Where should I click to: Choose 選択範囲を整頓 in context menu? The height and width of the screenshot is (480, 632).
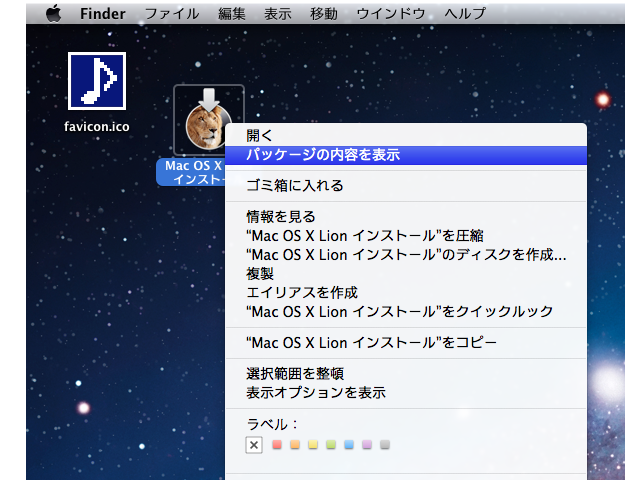coord(406,374)
